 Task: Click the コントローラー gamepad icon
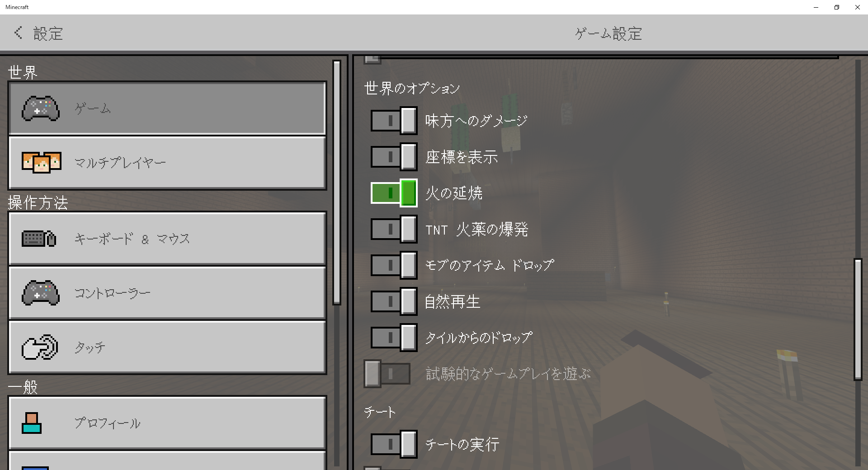coord(41,293)
